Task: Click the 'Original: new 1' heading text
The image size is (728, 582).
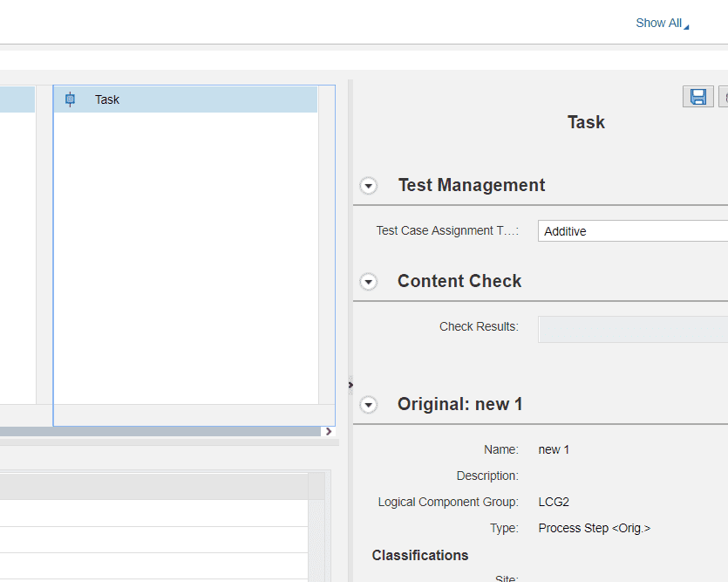Action: (459, 404)
